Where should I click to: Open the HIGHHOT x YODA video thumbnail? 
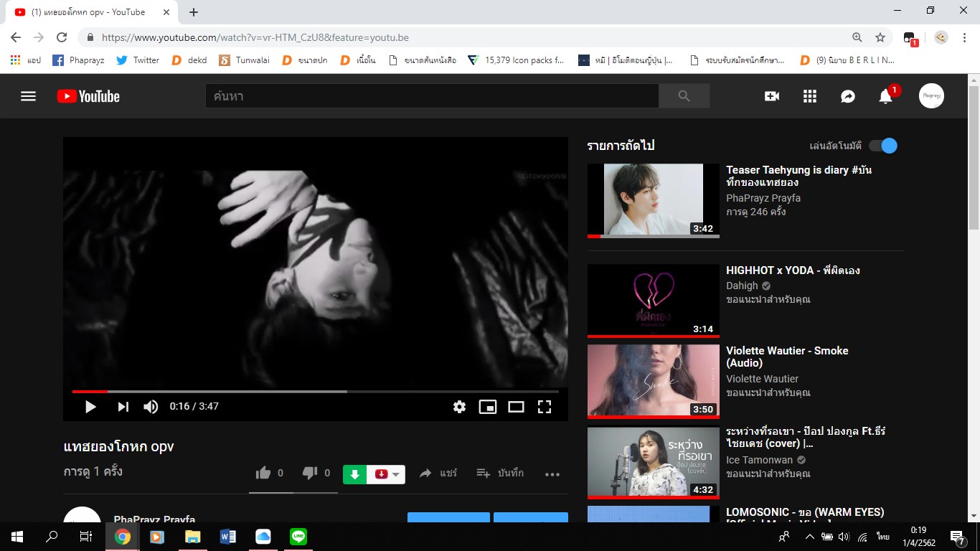point(654,301)
